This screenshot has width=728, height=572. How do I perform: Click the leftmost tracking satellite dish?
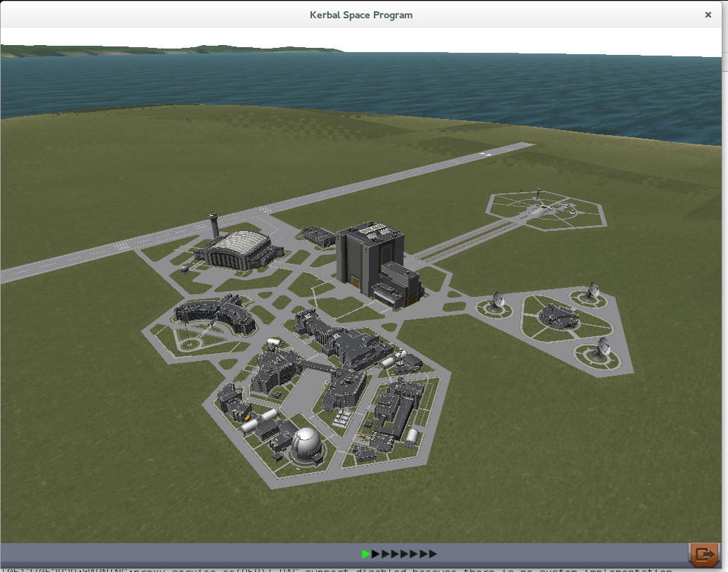498,301
